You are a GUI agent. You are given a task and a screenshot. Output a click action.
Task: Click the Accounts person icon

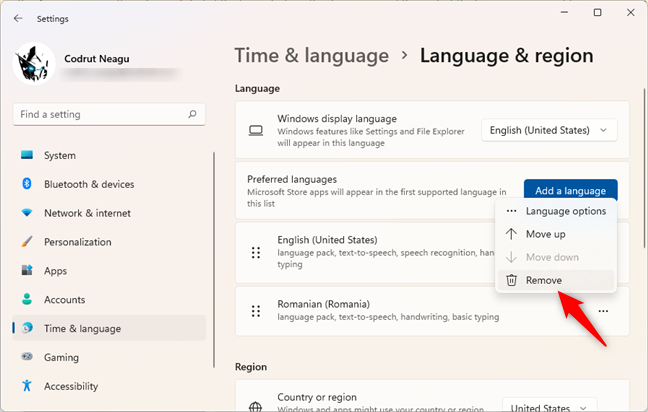(x=27, y=299)
